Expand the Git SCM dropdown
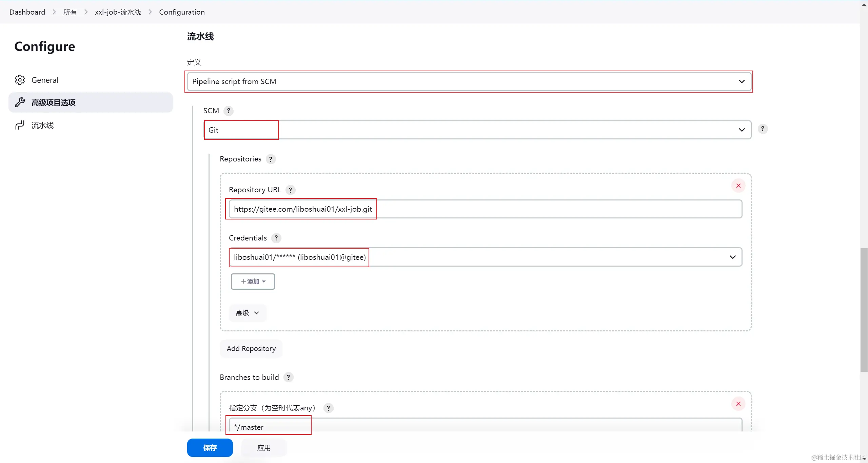The width and height of the screenshot is (868, 463). pos(477,130)
